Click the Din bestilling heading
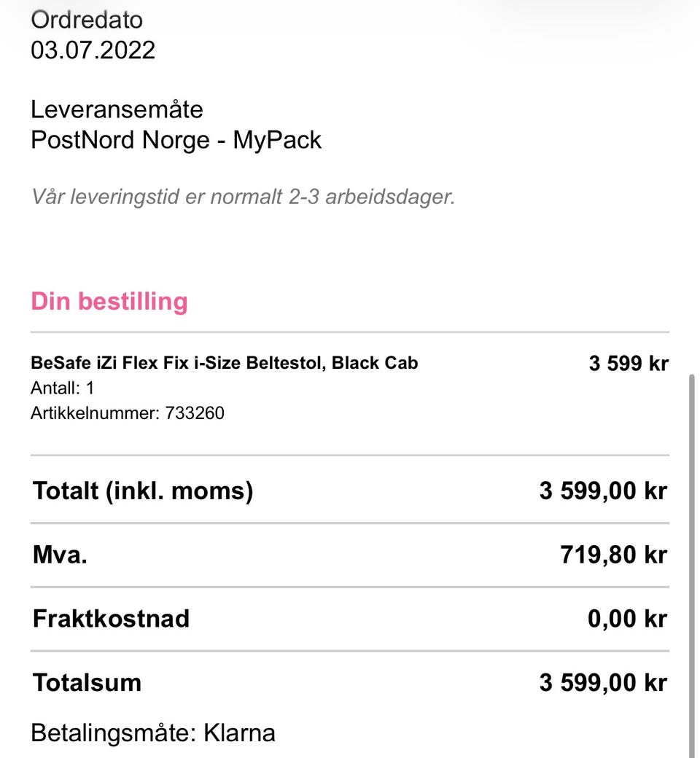 pos(109,302)
